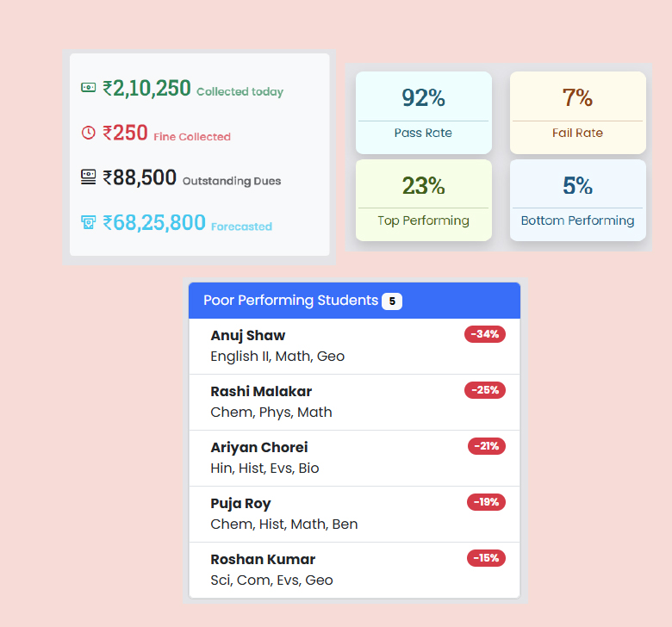672x627 pixels.
Task: Select the Ariyan Chorei name
Action: pyautogui.click(x=258, y=448)
